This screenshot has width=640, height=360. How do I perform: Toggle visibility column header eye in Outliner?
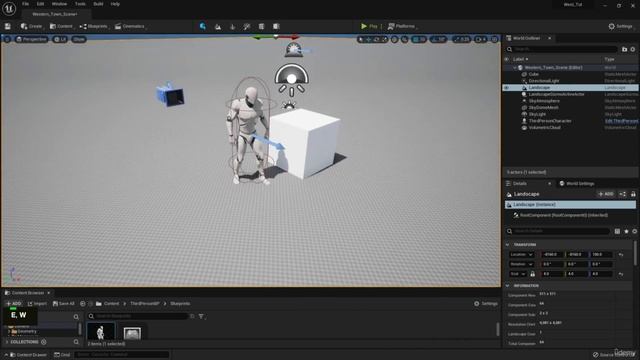507,59
